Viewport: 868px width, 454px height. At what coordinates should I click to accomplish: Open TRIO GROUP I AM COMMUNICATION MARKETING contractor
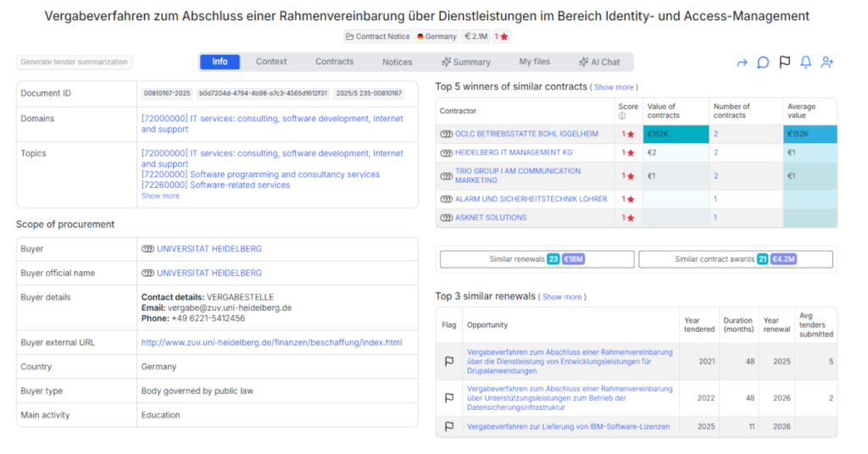(x=518, y=176)
